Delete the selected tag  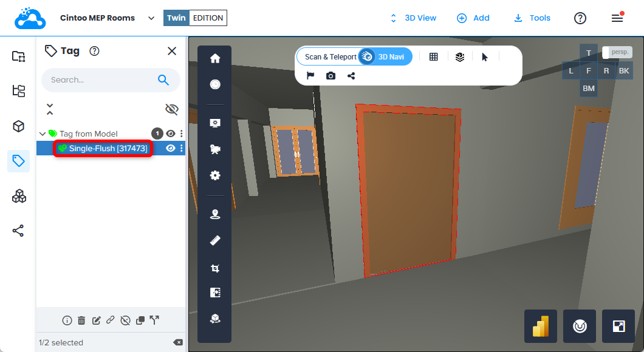click(x=81, y=320)
